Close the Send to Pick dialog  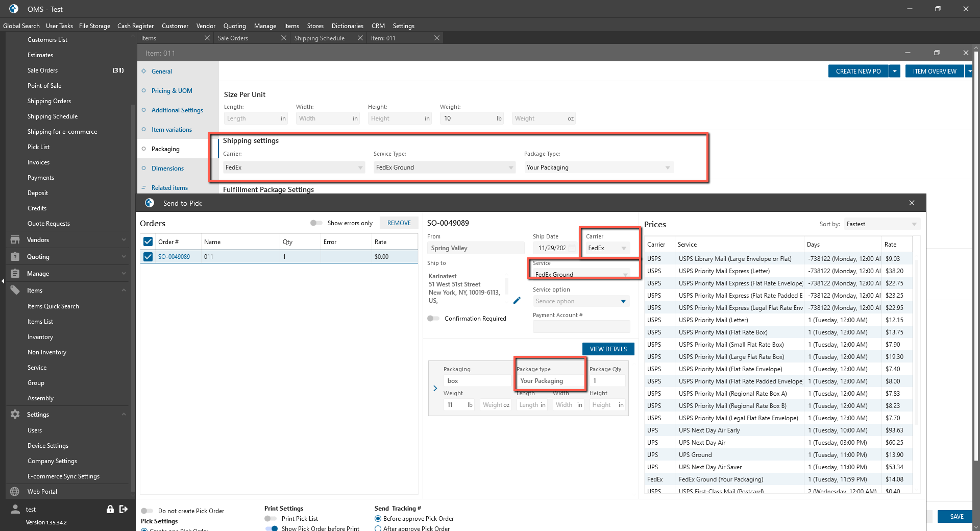coord(912,203)
